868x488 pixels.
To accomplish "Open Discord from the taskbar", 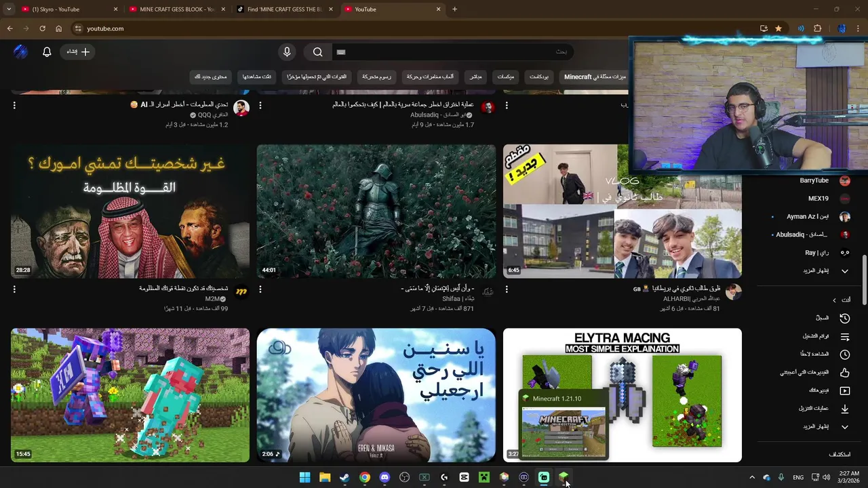I will tap(384, 477).
